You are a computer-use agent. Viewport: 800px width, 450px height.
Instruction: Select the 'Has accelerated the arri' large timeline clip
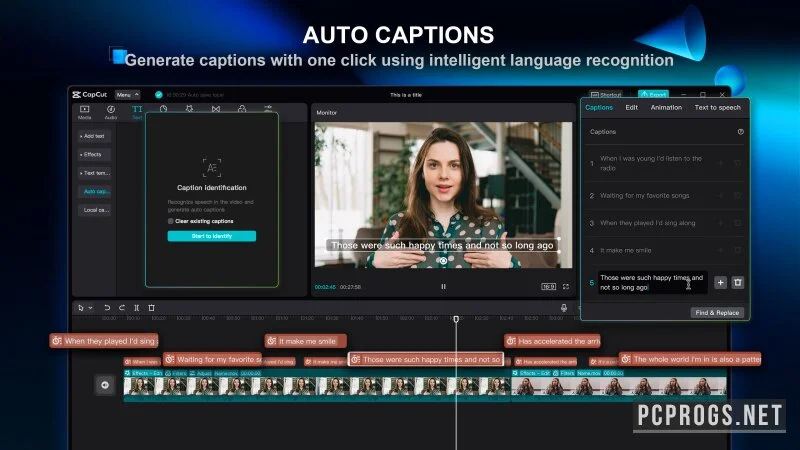pos(553,341)
